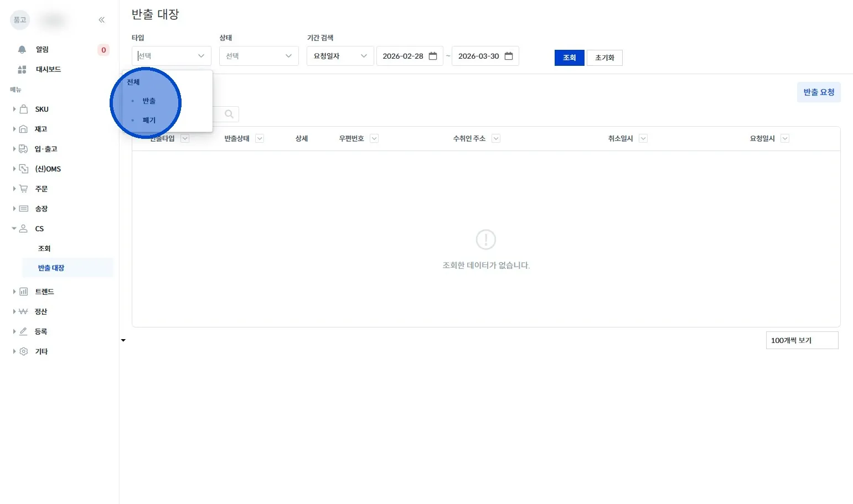Expand the 기타 menu arrow
Image resolution: width=853 pixels, height=504 pixels.
point(14,351)
